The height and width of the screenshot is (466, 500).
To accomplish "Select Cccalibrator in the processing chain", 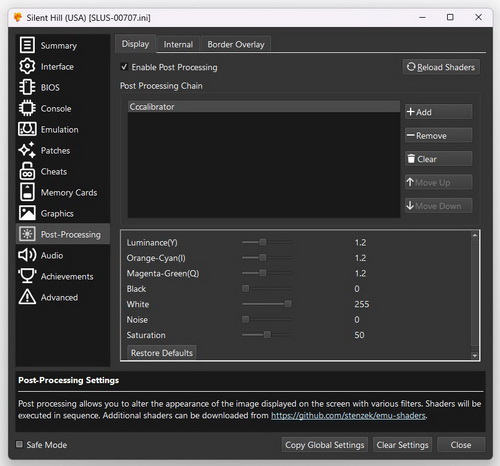I will 264,107.
